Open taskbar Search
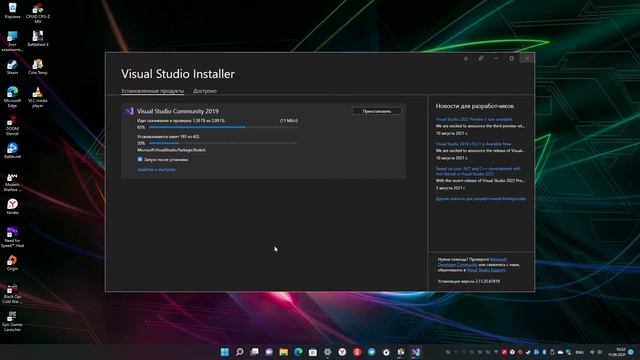The height and width of the screenshot is (360, 640). click(x=240, y=352)
